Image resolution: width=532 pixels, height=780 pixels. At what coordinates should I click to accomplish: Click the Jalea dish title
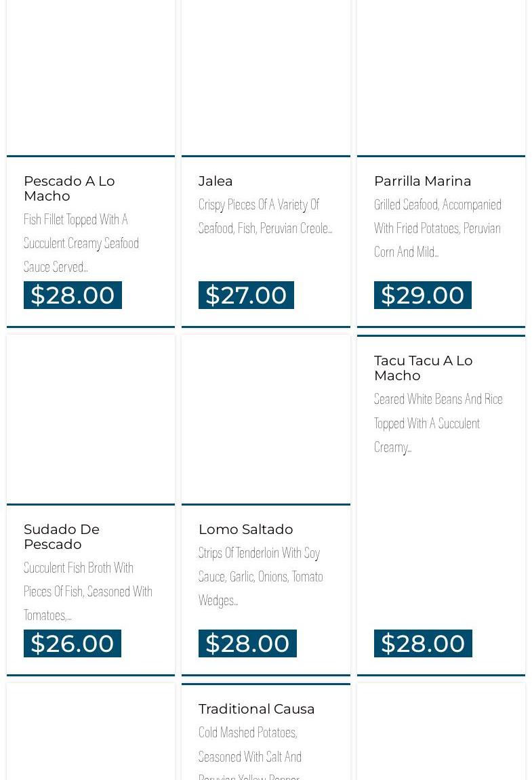coord(216,181)
